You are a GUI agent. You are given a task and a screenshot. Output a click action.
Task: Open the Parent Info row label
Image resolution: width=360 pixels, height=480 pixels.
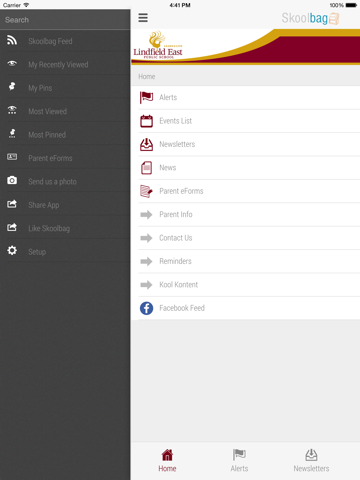[176, 214]
